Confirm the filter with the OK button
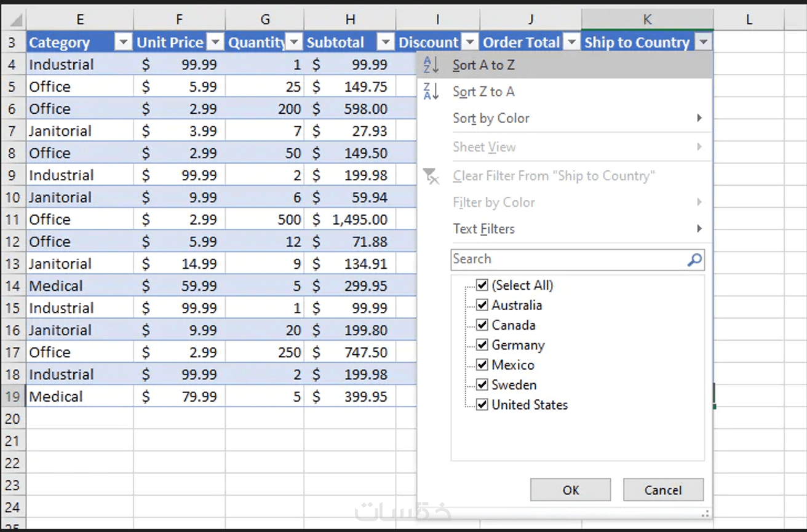Image resolution: width=807 pixels, height=532 pixels. [x=571, y=490]
